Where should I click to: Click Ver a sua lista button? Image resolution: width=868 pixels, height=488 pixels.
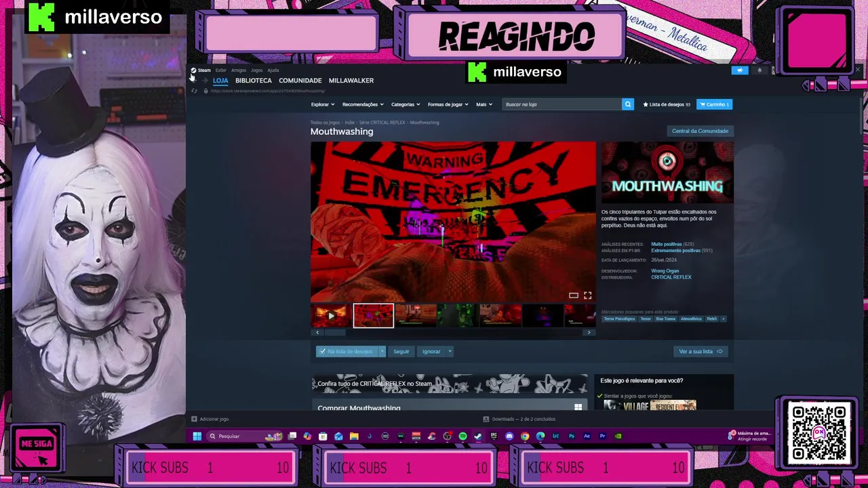(x=702, y=351)
